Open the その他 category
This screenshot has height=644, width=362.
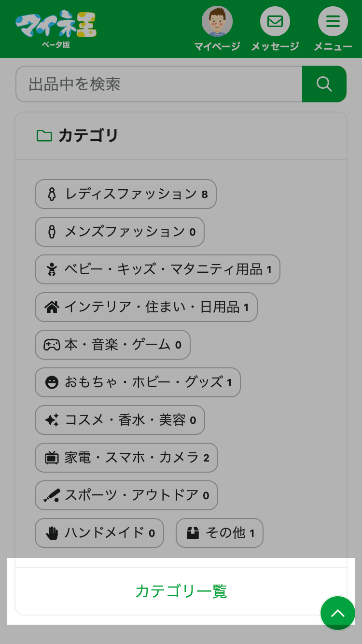pos(220,533)
